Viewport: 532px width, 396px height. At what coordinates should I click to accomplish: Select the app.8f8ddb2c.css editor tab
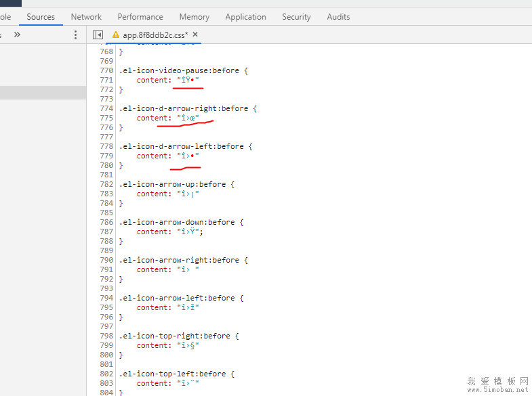(x=155, y=35)
